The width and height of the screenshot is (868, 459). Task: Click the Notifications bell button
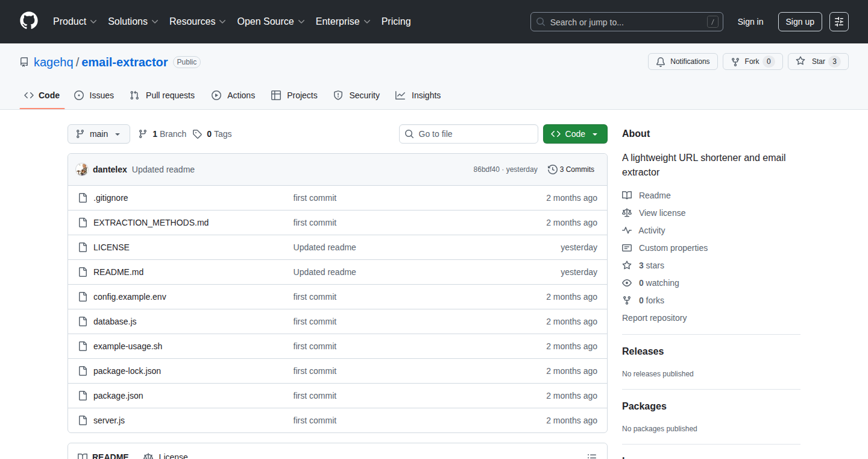pos(683,62)
